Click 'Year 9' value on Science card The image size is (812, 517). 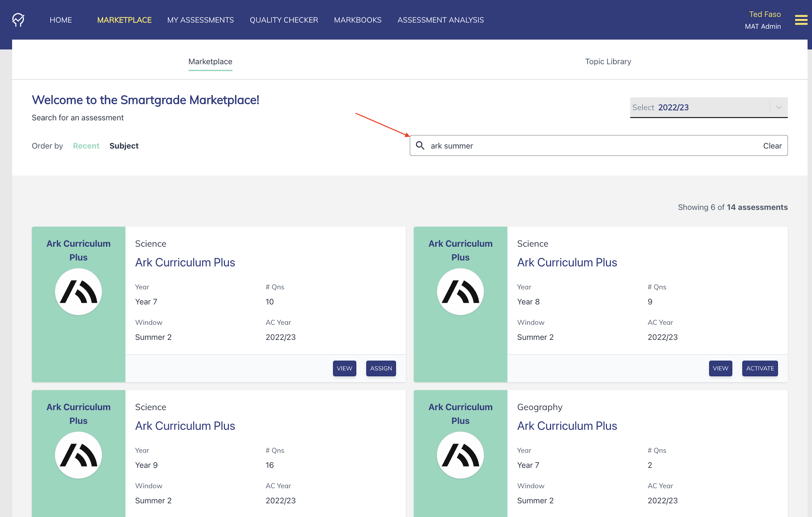(146, 465)
